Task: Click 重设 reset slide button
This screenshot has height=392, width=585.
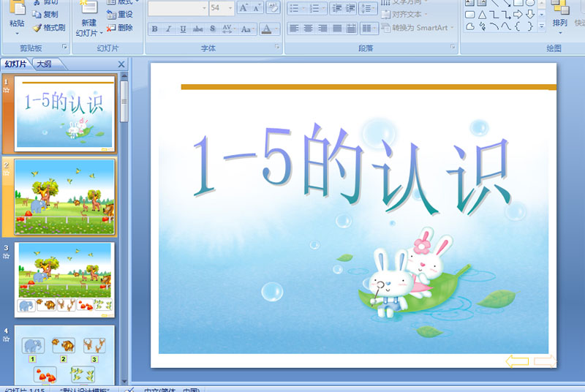Action: (119, 15)
